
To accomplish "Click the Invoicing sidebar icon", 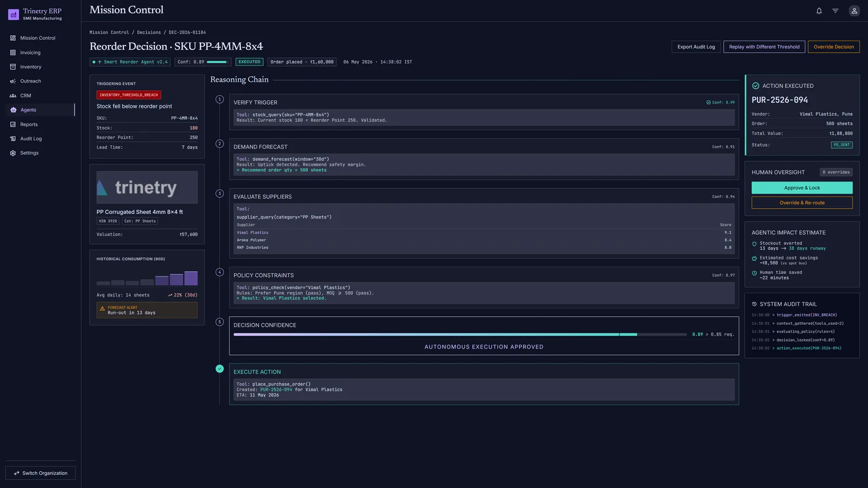I will [x=13, y=53].
